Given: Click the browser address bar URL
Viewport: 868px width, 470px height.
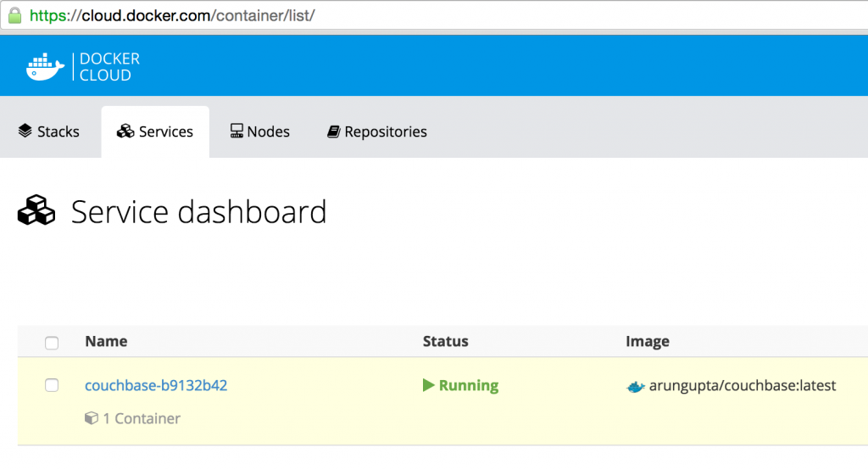Looking at the screenshot, I should (x=172, y=15).
